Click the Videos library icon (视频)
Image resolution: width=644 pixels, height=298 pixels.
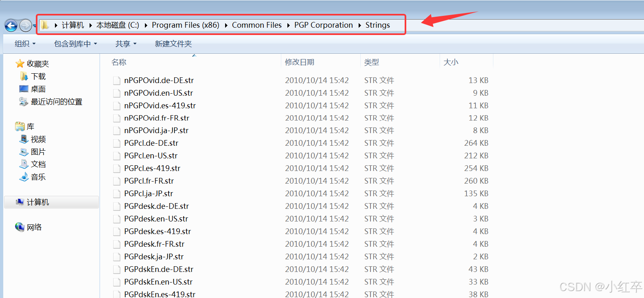[24, 139]
